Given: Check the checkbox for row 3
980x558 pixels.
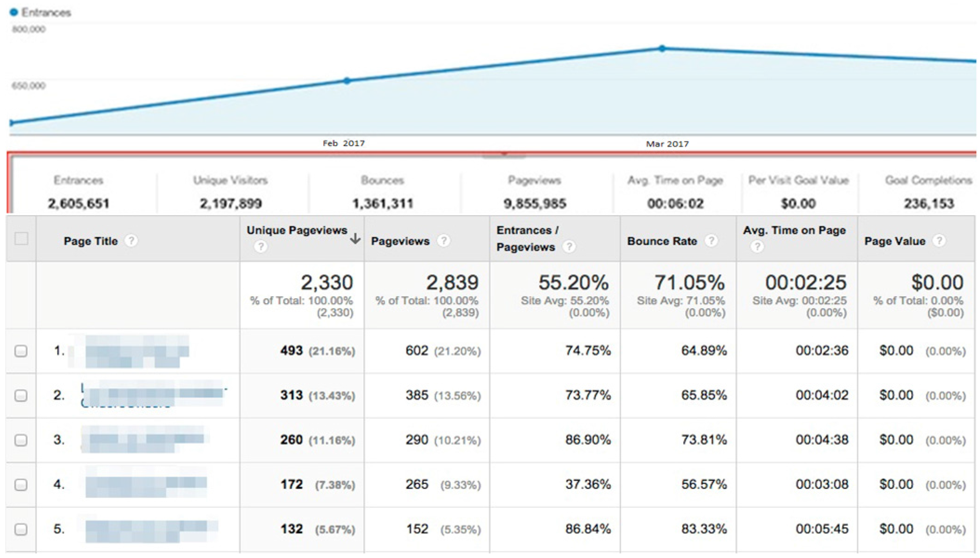Looking at the screenshot, I should click(x=21, y=440).
